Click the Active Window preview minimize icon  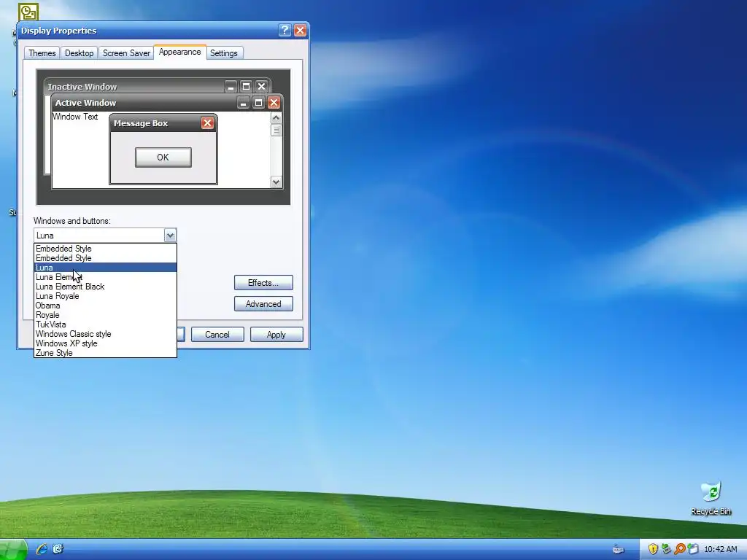(x=243, y=103)
